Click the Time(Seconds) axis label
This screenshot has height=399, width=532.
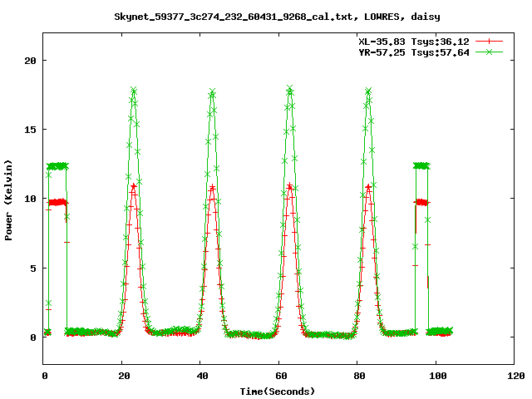point(278,392)
